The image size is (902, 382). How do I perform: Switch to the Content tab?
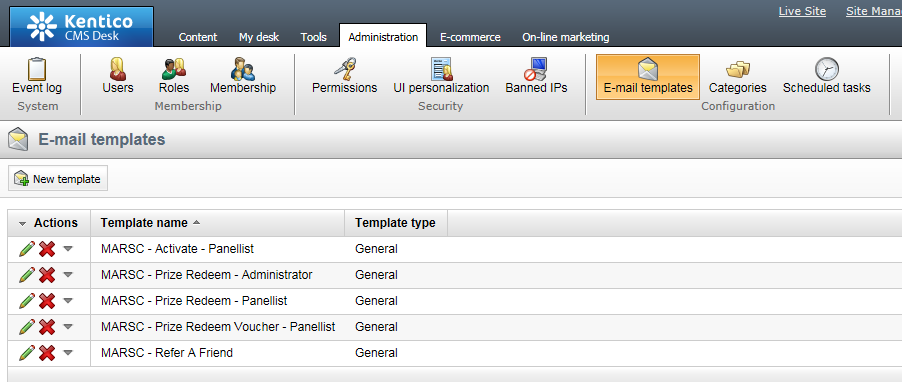[x=197, y=37]
